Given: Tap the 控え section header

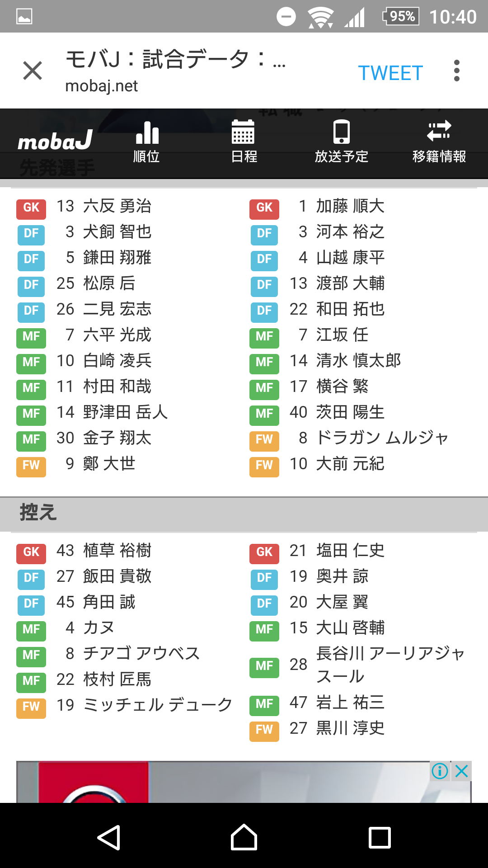Looking at the screenshot, I should coord(38,513).
